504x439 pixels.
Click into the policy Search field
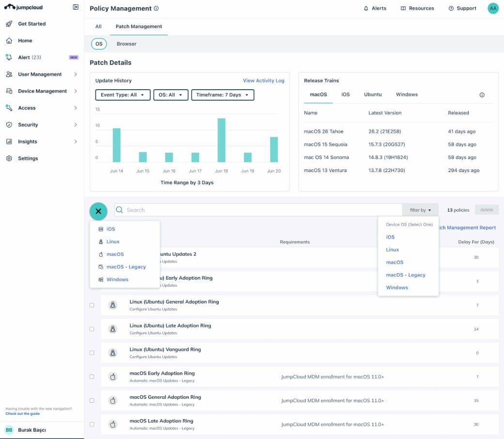258,210
